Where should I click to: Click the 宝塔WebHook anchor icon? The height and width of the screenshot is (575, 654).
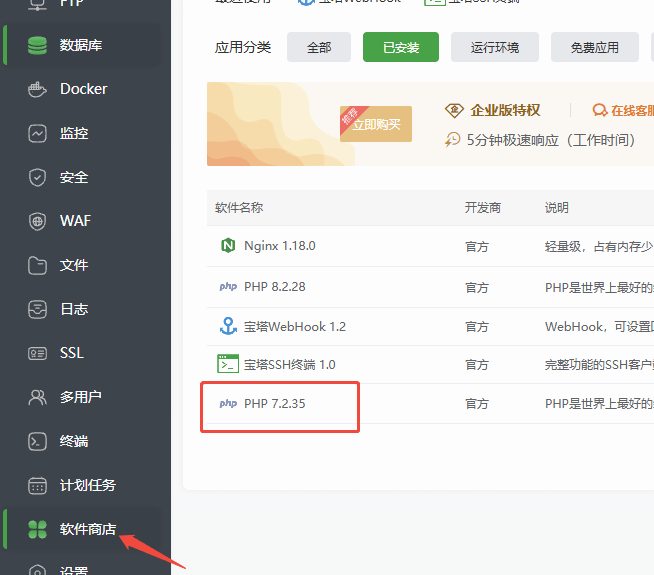(x=228, y=326)
